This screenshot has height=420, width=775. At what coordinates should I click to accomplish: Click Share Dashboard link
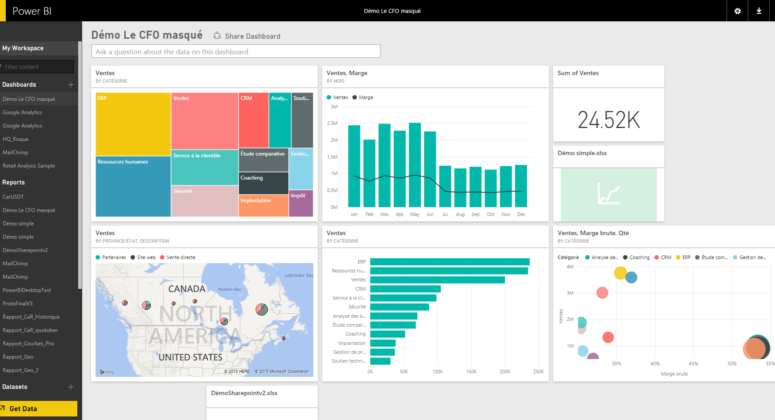(253, 36)
